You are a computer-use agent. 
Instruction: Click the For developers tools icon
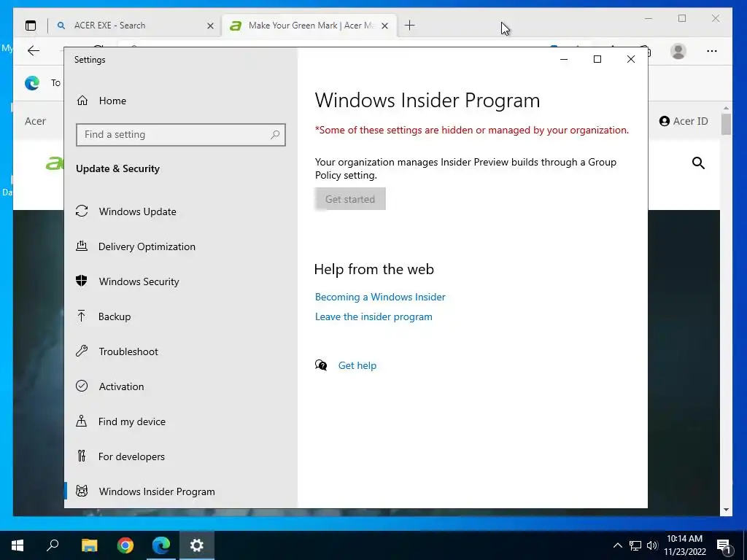(82, 456)
